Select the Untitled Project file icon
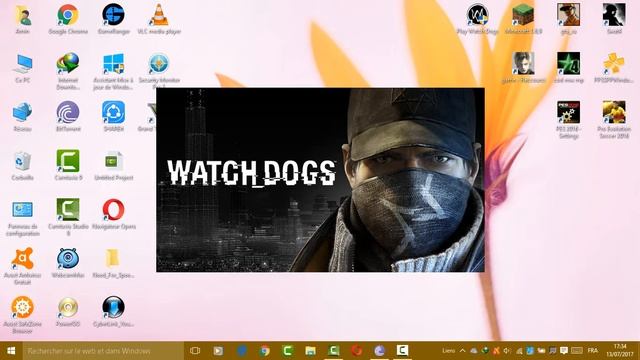Image resolution: width=640 pixels, height=360 pixels. [113, 165]
